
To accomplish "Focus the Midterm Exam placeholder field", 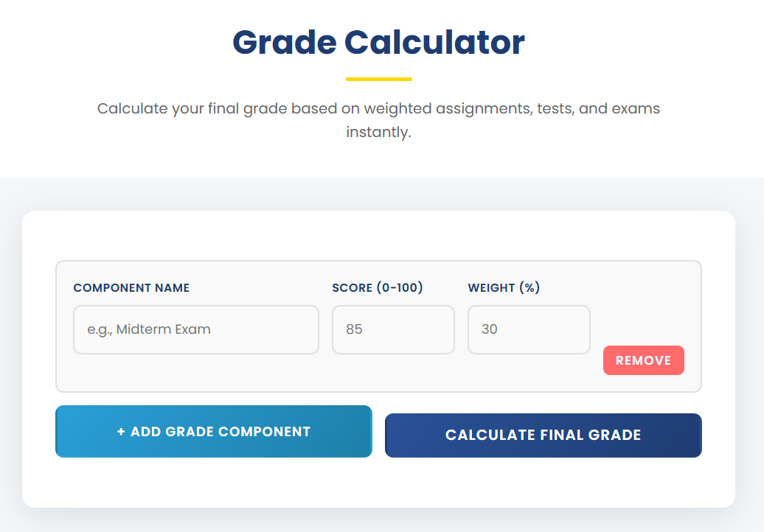I will pos(195,329).
